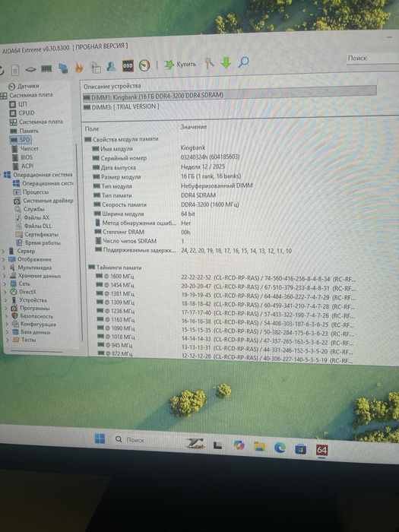Select the Тесты tree item
The image size is (399, 532).
[24, 340]
